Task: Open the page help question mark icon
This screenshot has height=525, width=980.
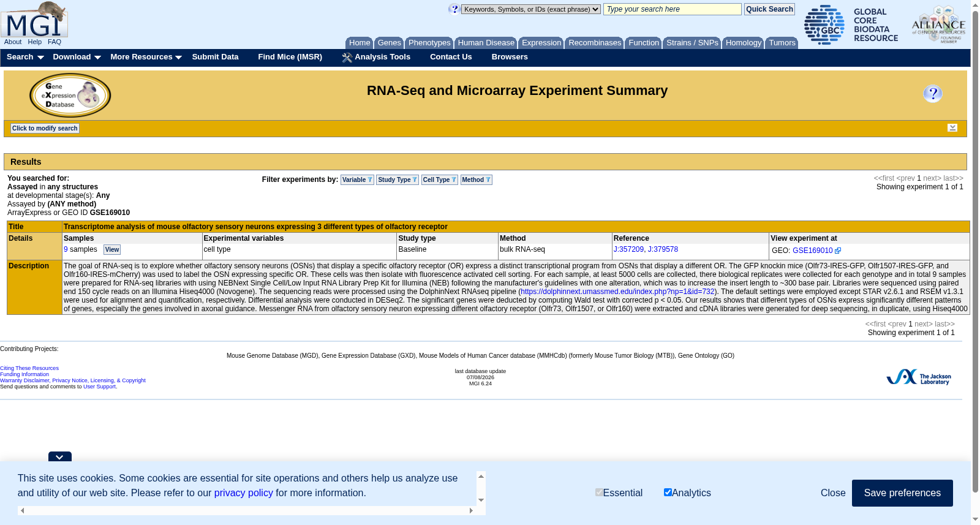Action: tap(933, 94)
